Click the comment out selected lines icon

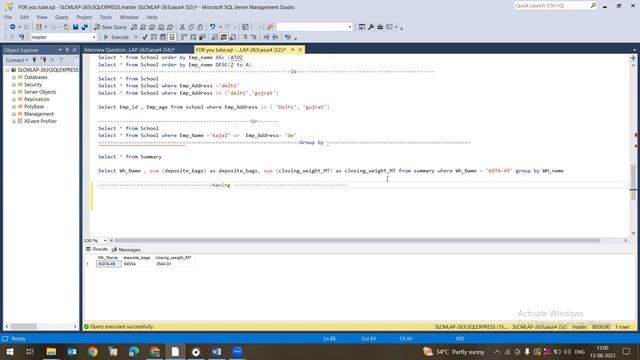(245, 37)
